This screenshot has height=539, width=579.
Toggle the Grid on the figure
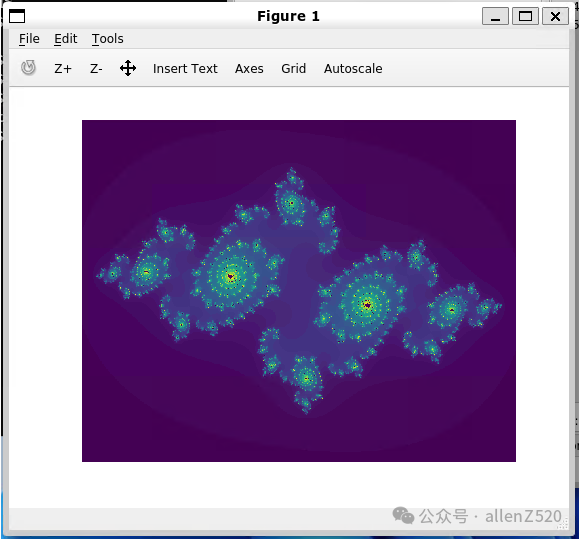(x=294, y=69)
